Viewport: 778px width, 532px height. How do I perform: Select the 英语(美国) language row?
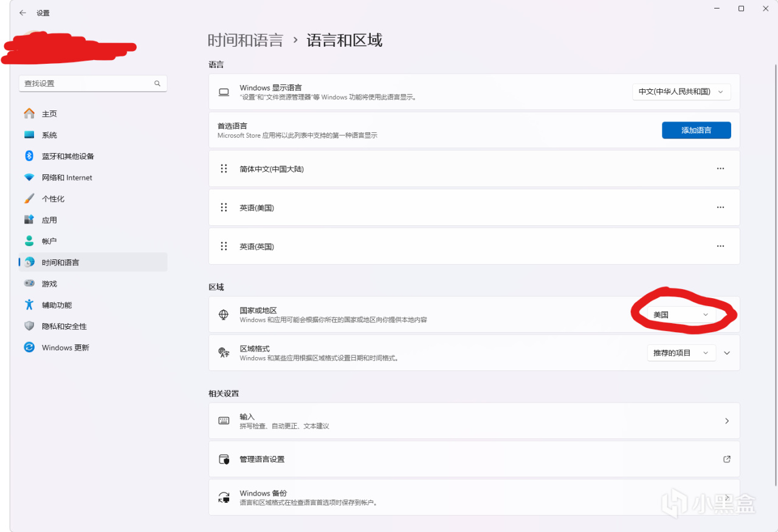tap(474, 208)
